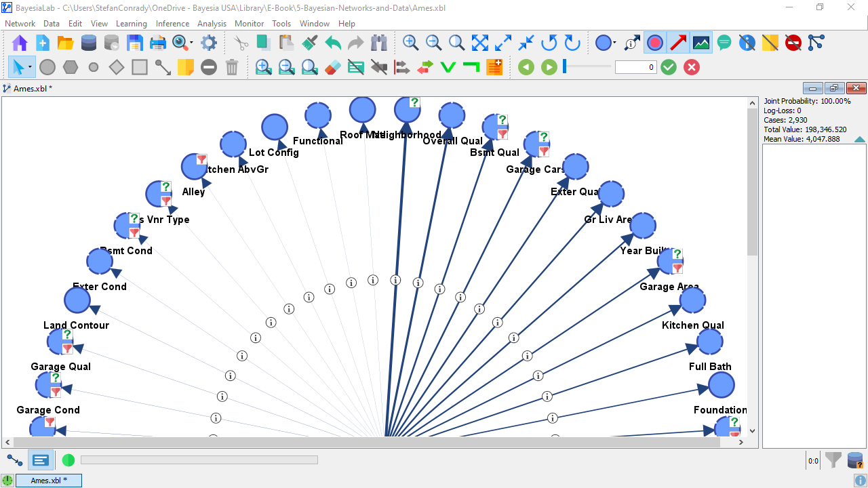The height and width of the screenshot is (488, 868).
Task: Collapse the monitor panel with the teal triangle
Action: click(x=860, y=140)
